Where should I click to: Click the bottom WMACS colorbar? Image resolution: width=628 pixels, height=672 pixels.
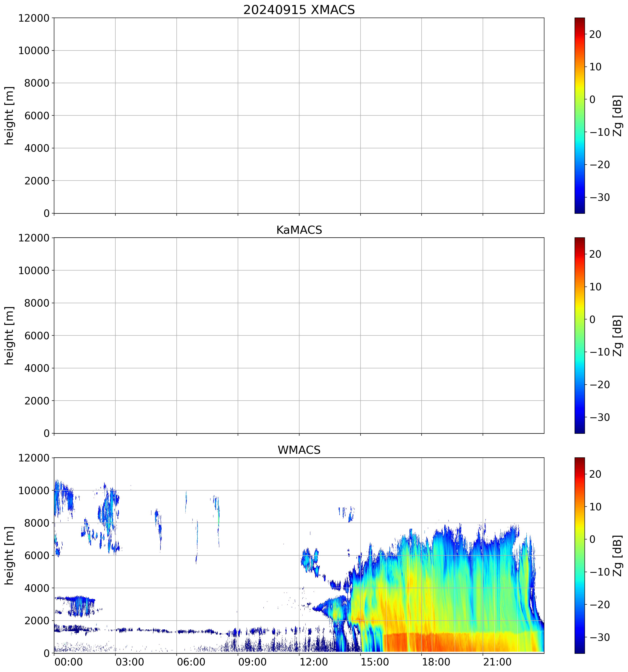(x=579, y=555)
